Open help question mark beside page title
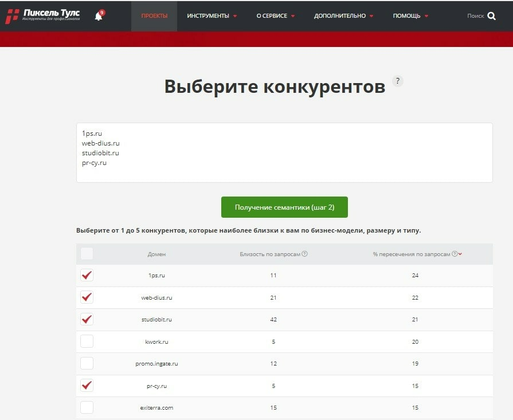Image resolution: width=513 pixels, height=420 pixels. pos(398,81)
